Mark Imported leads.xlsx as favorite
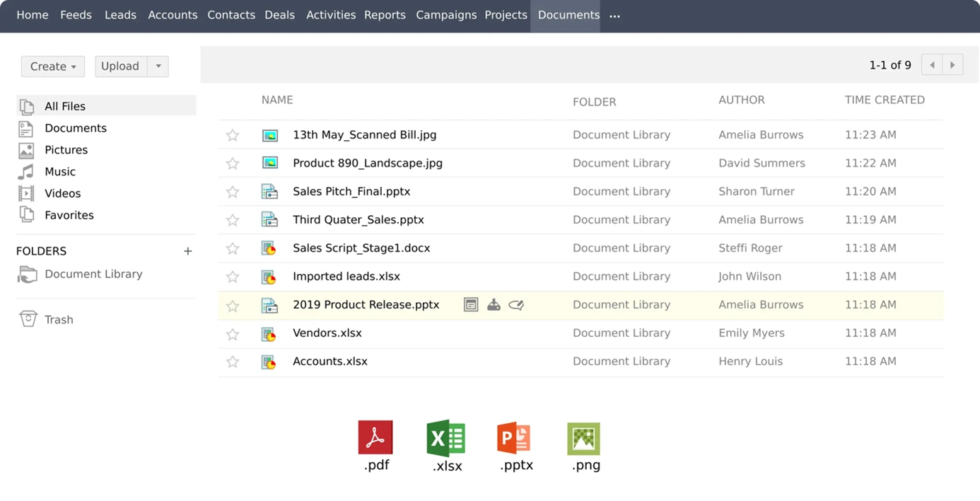This screenshot has width=980, height=501. [233, 277]
